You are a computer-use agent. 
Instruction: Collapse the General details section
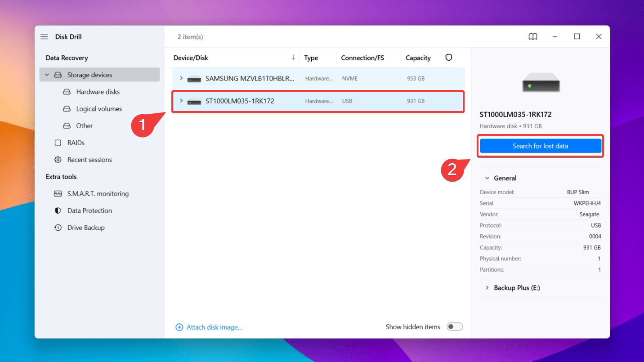coord(487,178)
